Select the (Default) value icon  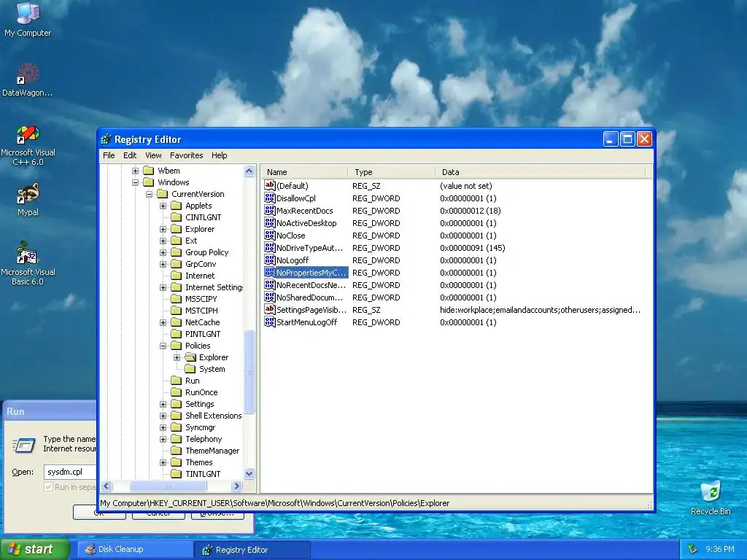[270, 186]
